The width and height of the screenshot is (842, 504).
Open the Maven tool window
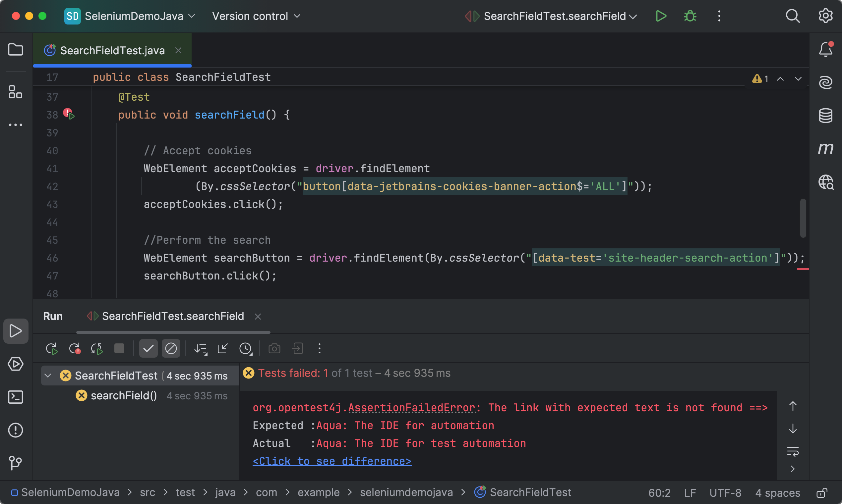coord(826,148)
